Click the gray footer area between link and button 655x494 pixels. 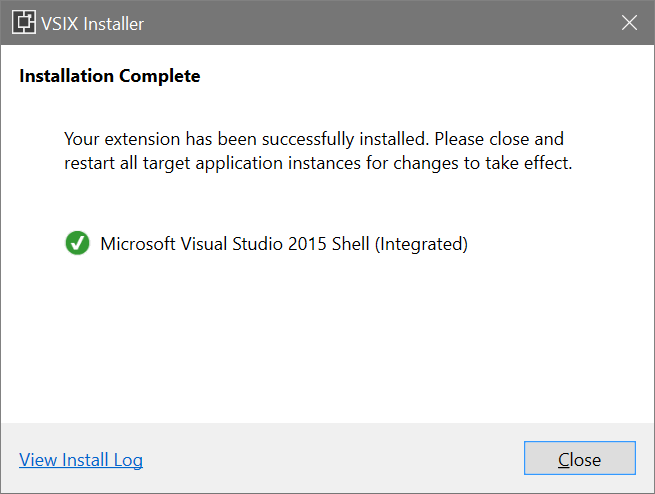tap(330, 459)
